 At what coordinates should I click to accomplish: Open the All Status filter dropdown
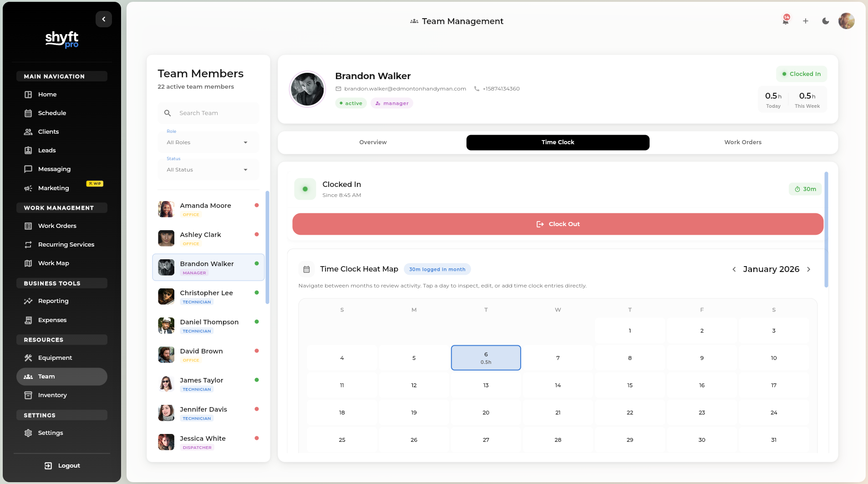click(x=208, y=169)
